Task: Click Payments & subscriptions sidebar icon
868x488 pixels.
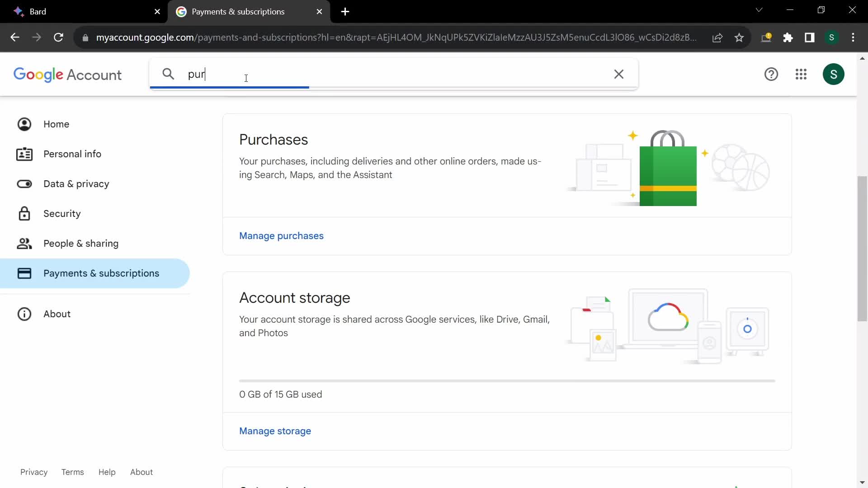Action: click(24, 273)
